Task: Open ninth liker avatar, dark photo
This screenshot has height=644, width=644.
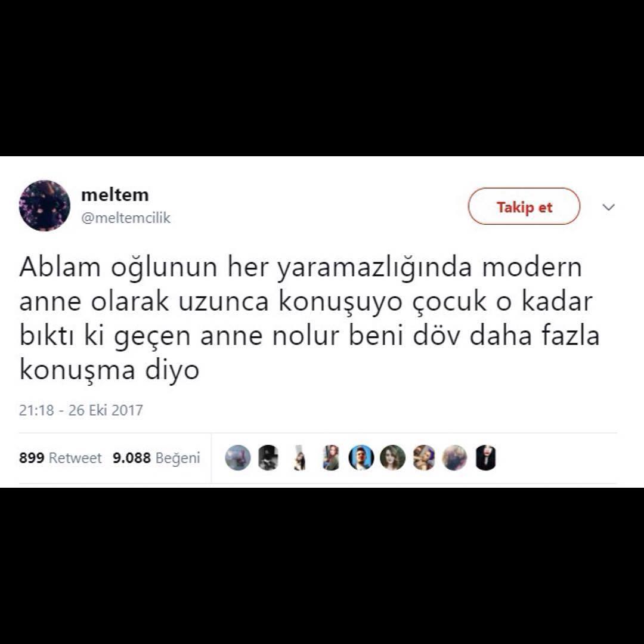Action: click(x=485, y=457)
